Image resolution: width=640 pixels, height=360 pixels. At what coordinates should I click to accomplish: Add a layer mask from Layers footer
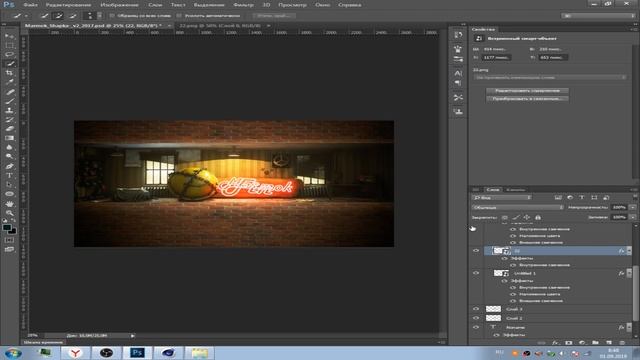[x=569, y=343]
